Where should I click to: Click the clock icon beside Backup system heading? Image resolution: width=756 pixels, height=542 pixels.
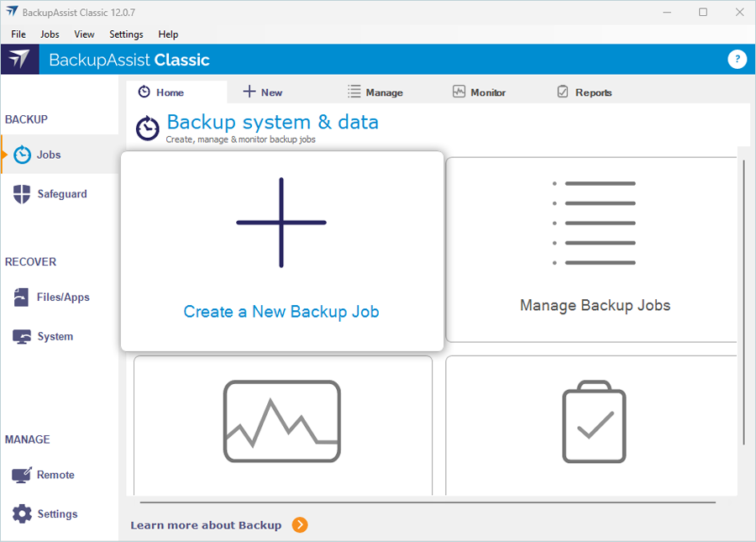[x=148, y=129]
